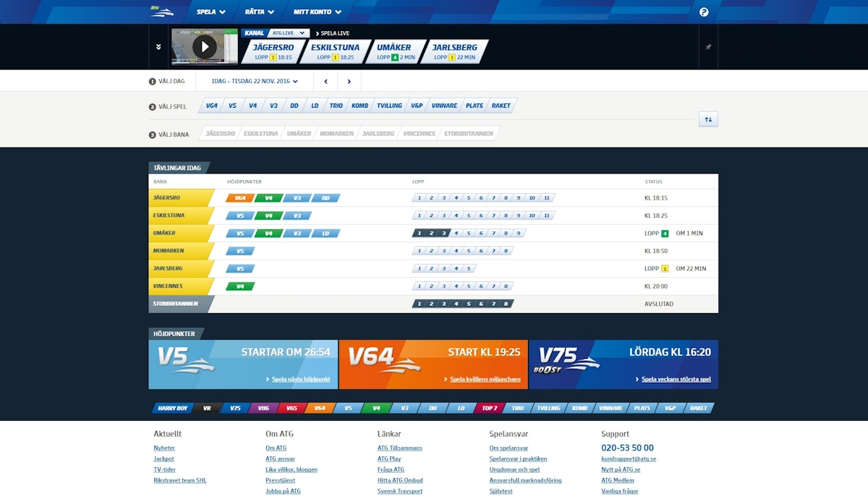The width and height of the screenshot is (868, 499).
Task: Select Trio game type filter
Action: click(x=336, y=106)
